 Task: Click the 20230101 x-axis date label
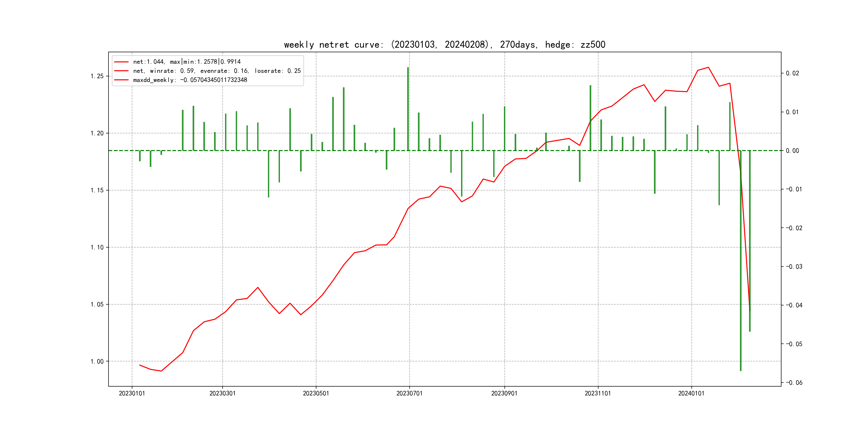click(132, 393)
